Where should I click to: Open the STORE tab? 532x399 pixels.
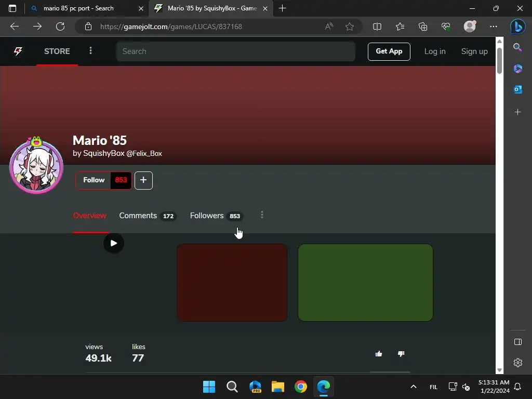pos(57,51)
